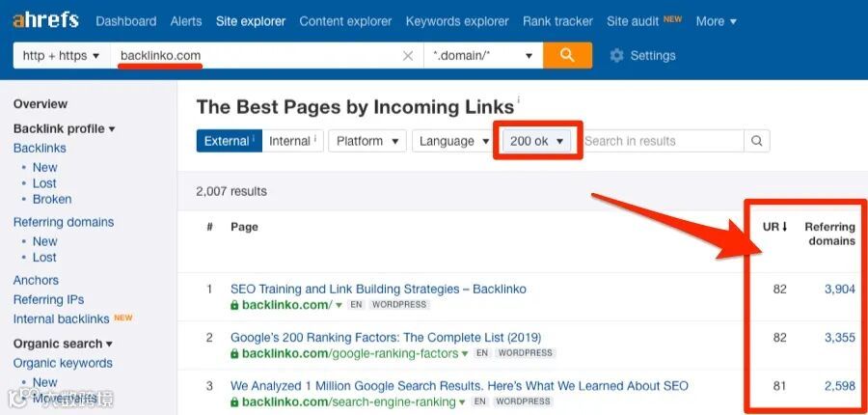868x415 pixels.
Task: Sort by the UR column header
Action: (775, 227)
